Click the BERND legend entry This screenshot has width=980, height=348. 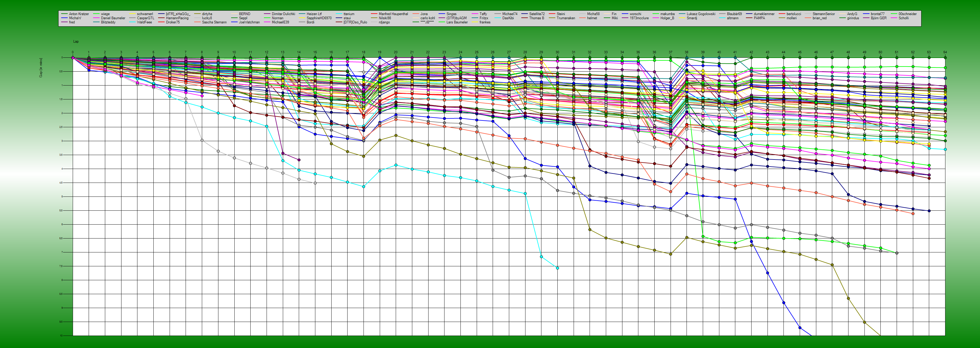click(x=245, y=14)
